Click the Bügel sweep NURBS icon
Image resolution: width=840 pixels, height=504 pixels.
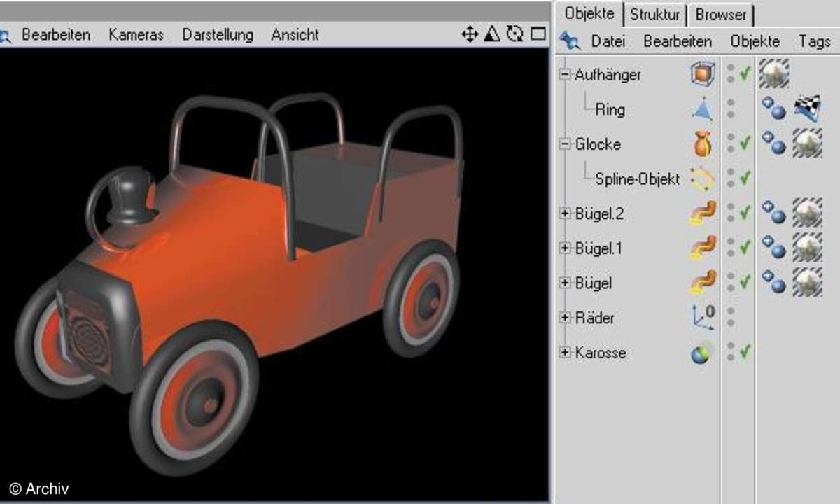click(x=702, y=283)
